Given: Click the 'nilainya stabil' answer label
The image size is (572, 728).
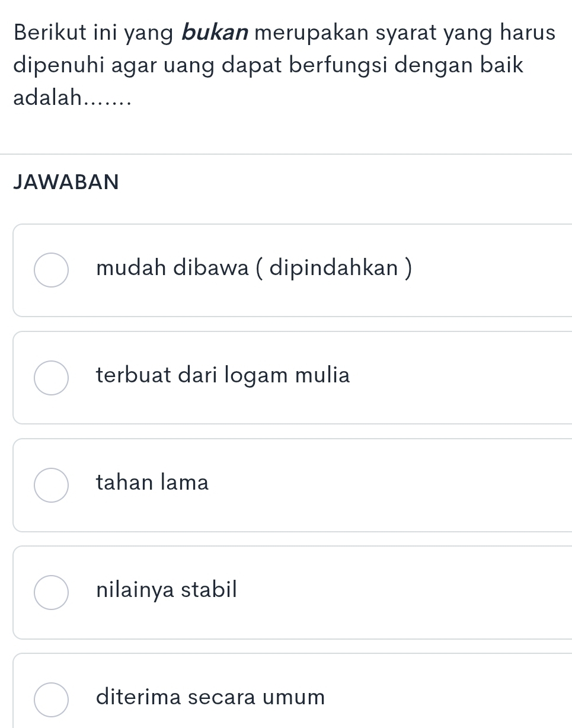Looking at the screenshot, I should coord(167,590).
